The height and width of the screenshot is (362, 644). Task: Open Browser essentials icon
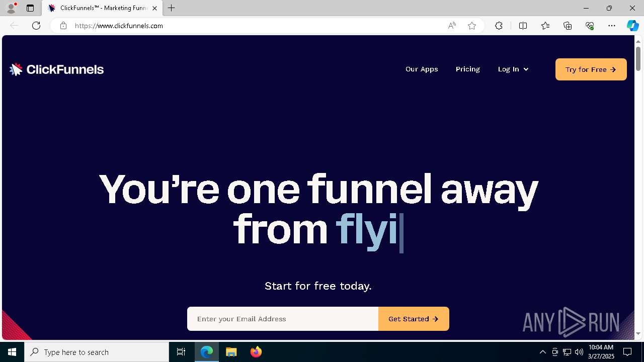[590, 26]
